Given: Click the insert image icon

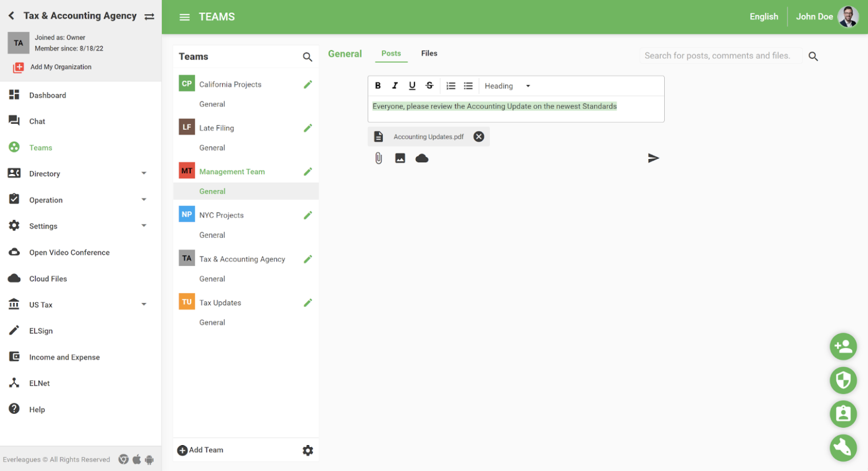Looking at the screenshot, I should pyautogui.click(x=400, y=158).
